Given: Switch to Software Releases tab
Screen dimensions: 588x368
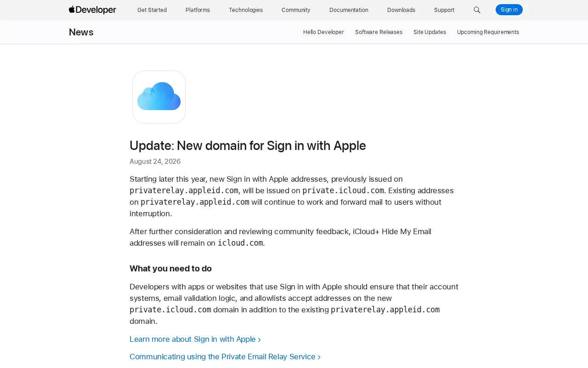Looking at the screenshot, I should click(379, 32).
